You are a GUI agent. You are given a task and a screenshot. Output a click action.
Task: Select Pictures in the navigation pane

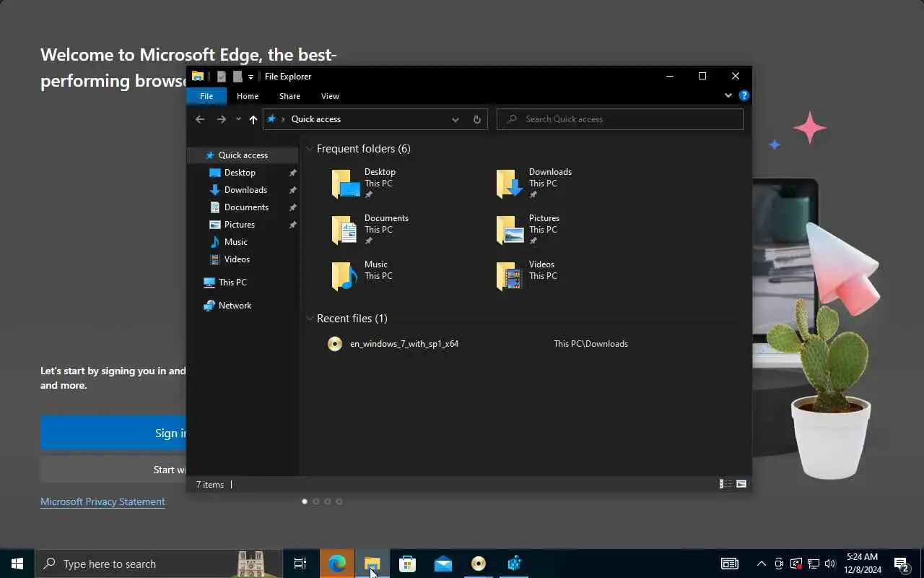[240, 225]
